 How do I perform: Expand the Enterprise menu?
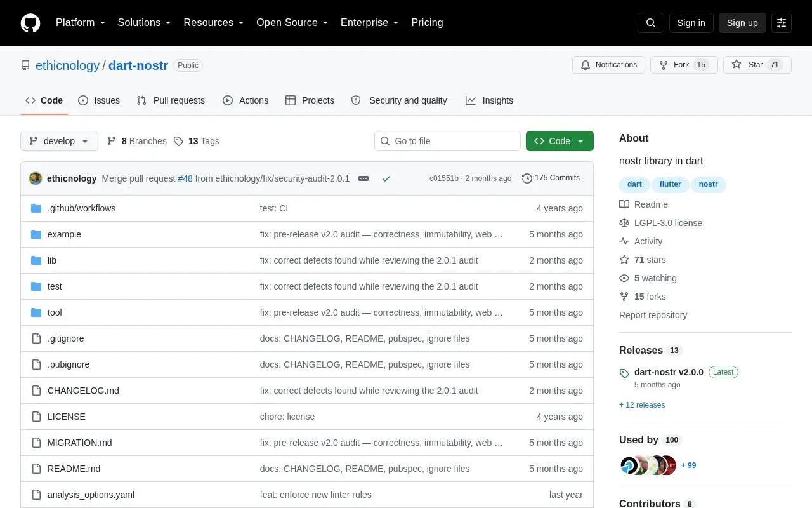[x=370, y=23]
